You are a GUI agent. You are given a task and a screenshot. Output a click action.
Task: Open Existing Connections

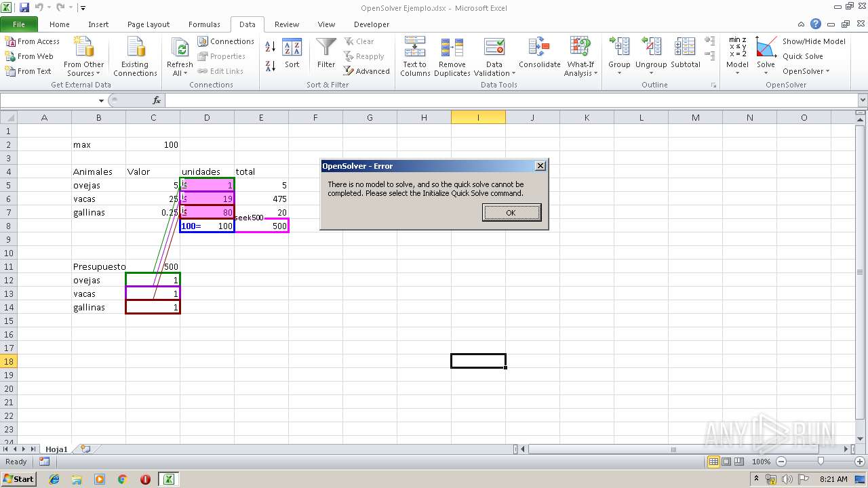(135, 57)
